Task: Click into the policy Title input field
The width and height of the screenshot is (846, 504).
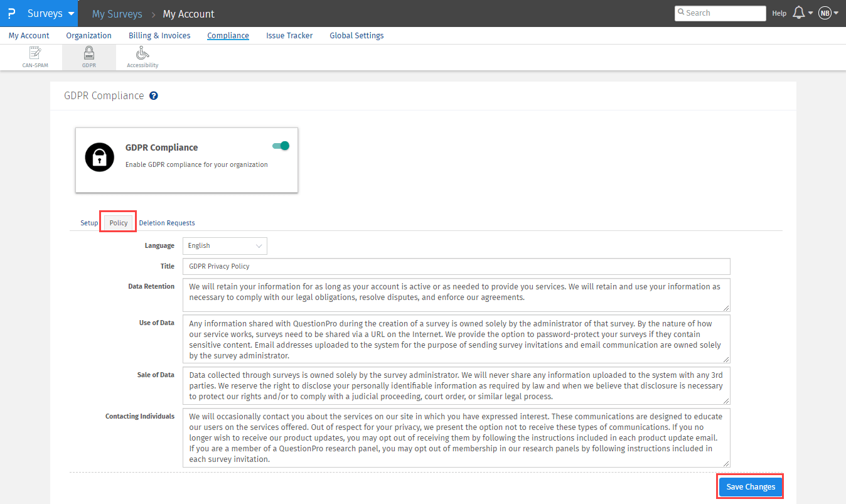Action: point(456,266)
